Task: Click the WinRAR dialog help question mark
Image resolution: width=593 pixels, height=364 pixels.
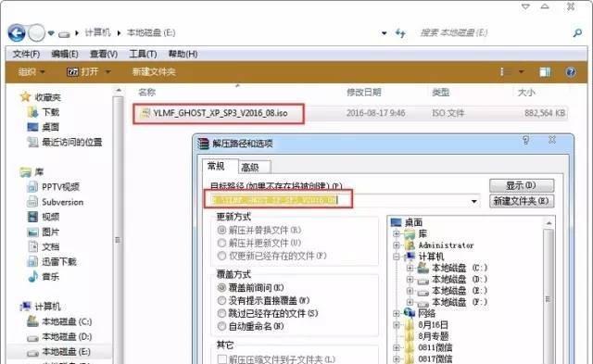Action: tap(525, 140)
